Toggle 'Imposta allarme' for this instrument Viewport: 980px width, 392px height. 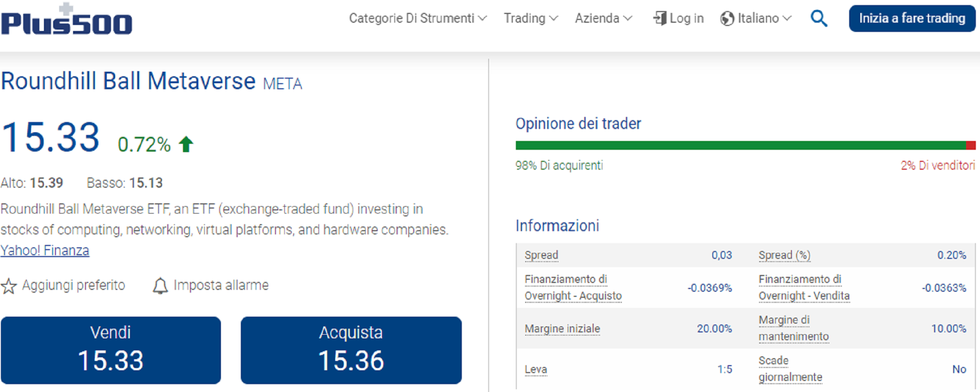click(x=220, y=285)
